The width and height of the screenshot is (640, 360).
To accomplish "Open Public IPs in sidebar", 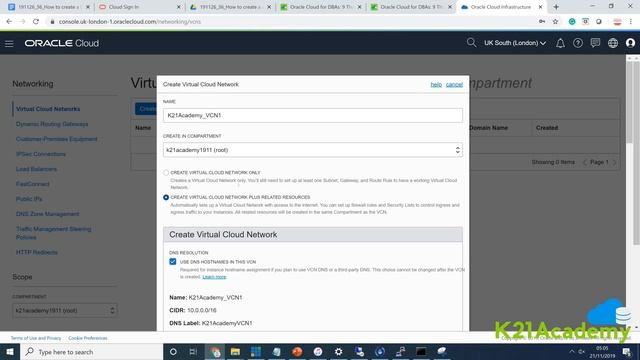I will (29, 199).
